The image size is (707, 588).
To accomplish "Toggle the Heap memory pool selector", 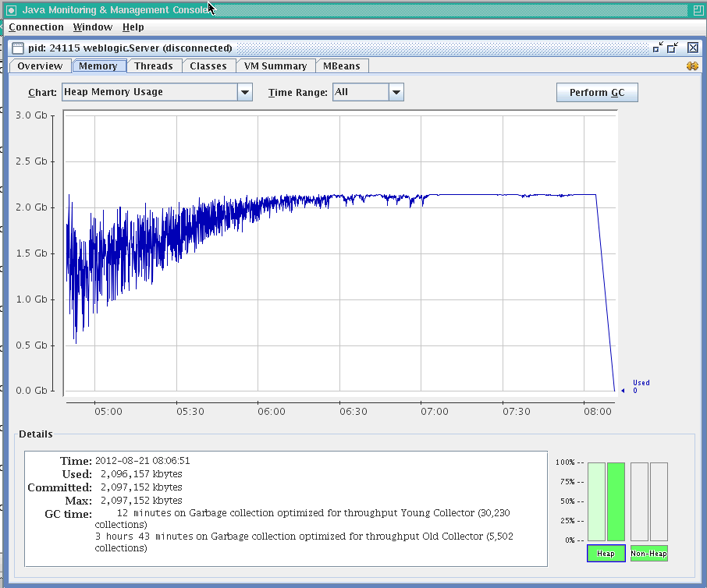I will click(x=606, y=554).
